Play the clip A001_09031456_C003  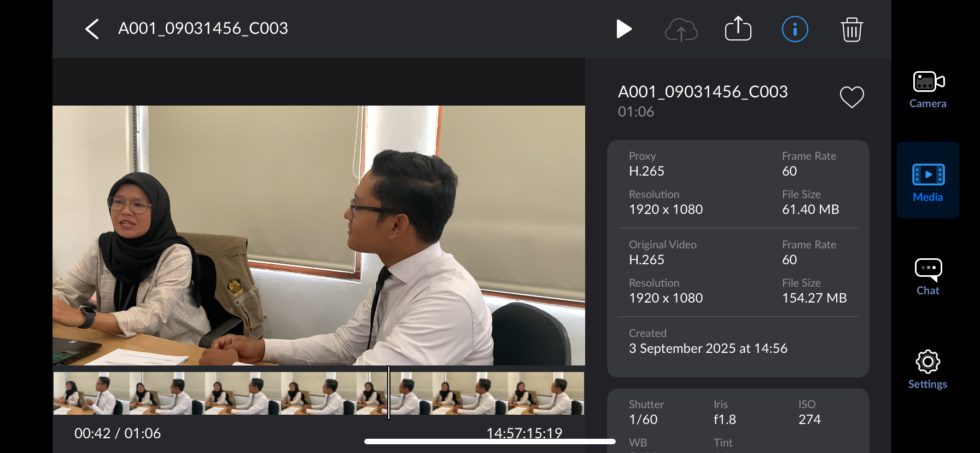pyautogui.click(x=624, y=29)
